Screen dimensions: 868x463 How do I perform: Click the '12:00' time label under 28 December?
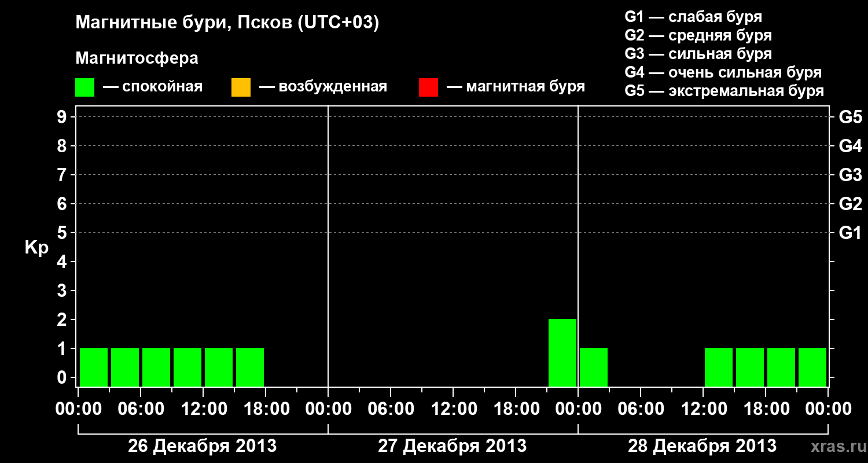pyautogui.click(x=703, y=409)
